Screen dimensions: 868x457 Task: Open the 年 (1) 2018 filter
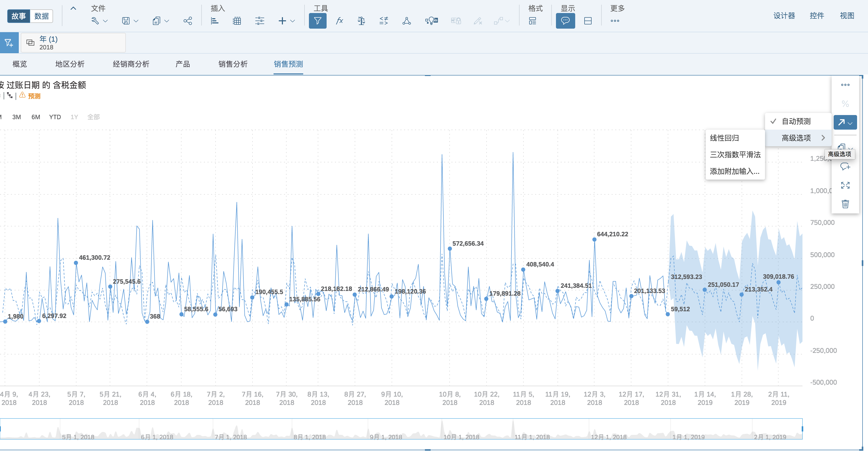pyautogui.click(x=73, y=43)
